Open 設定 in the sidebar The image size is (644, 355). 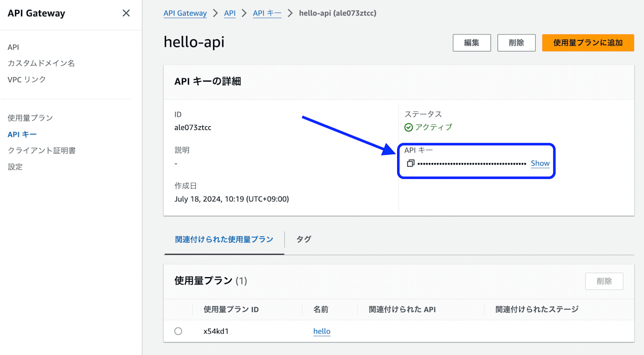point(15,166)
